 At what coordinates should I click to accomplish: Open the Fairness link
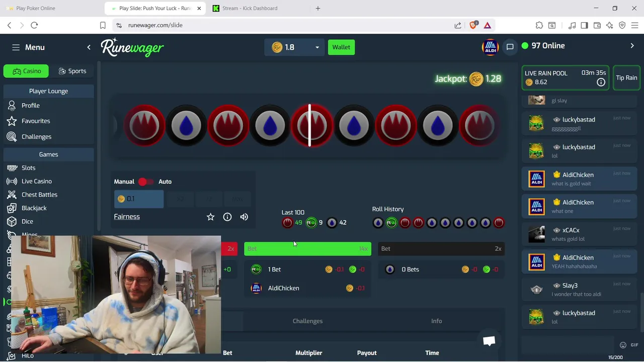[127, 217]
